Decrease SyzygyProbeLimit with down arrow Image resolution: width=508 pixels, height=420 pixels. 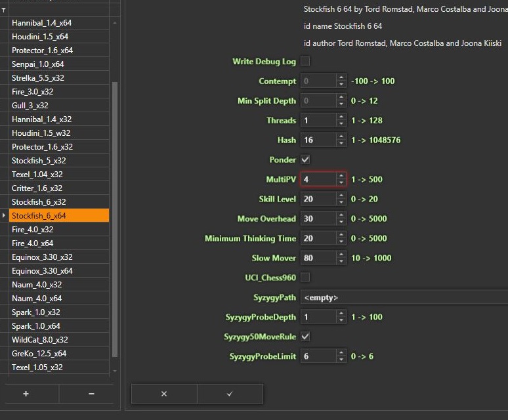tap(341, 360)
